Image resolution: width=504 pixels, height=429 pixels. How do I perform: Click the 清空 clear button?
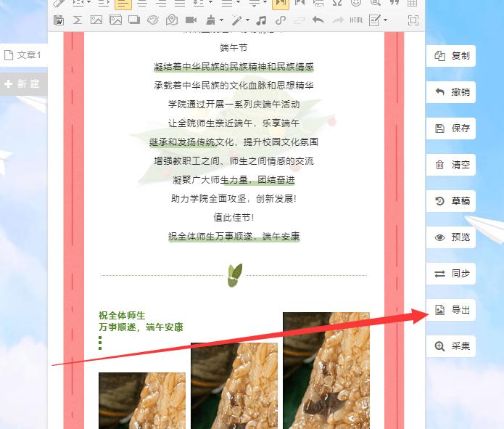coord(450,165)
